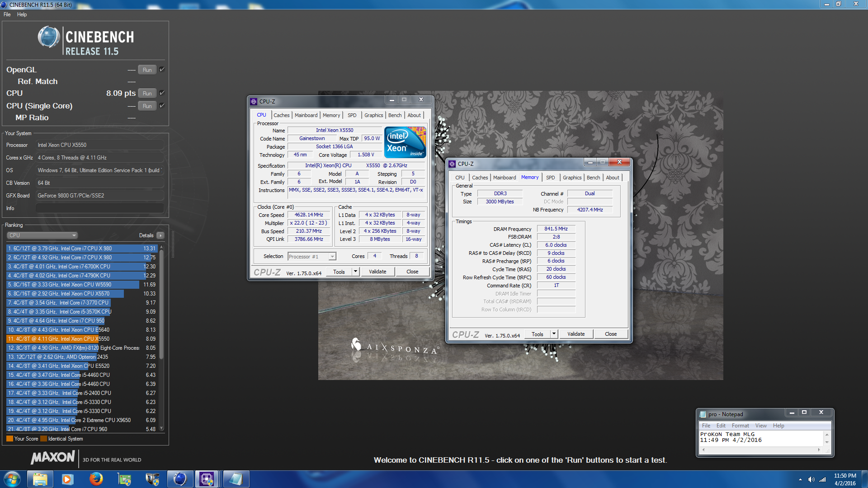Open Notepad Format menu
868x488 pixels.
[740, 426]
